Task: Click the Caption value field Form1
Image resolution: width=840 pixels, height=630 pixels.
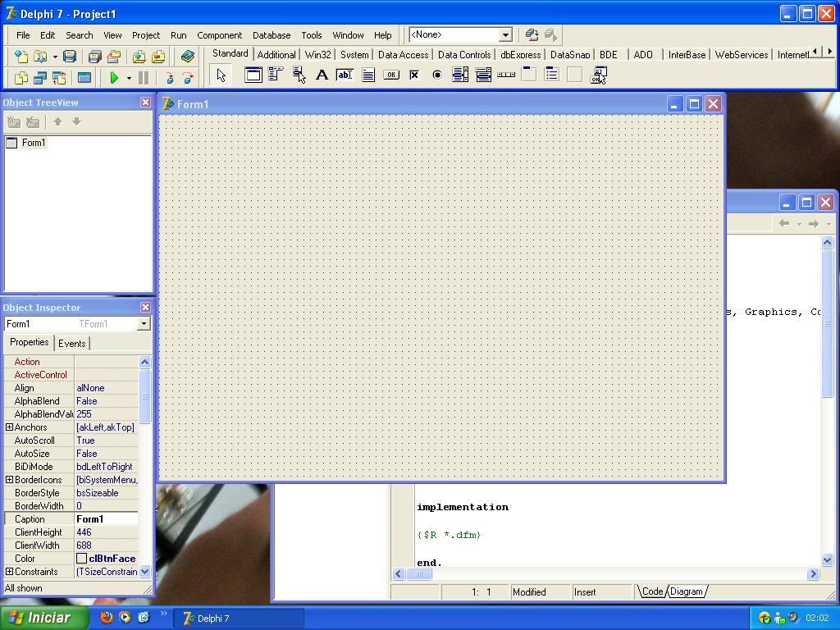Action: tap(106, 519)
